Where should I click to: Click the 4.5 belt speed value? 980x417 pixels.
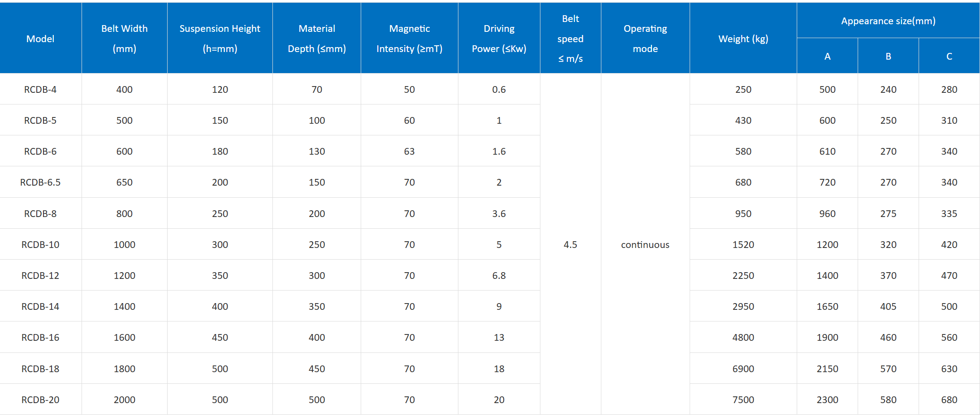(x=570, y=245)
